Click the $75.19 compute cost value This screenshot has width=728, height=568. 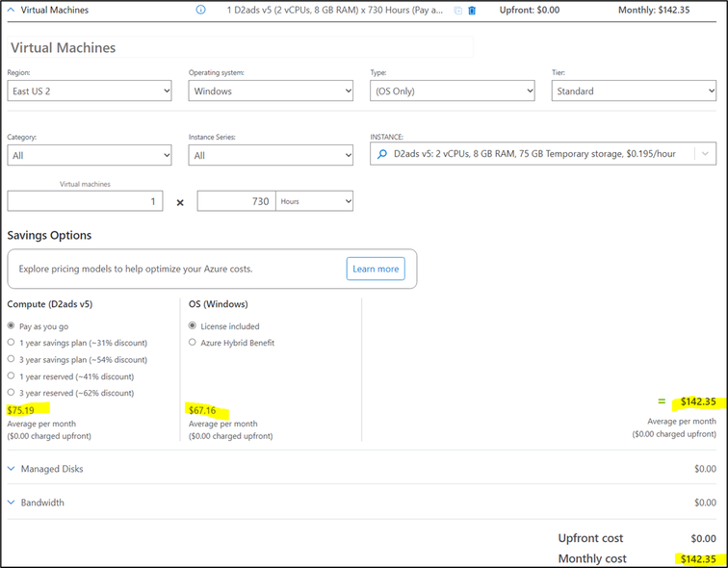[x=21, y=410]
